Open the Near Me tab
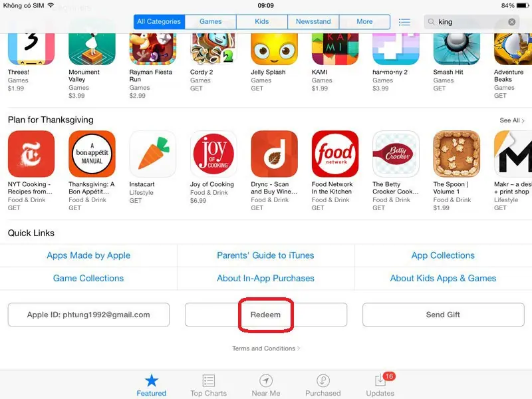The height and width of the screenshot is (399, 532). point(265,385)
